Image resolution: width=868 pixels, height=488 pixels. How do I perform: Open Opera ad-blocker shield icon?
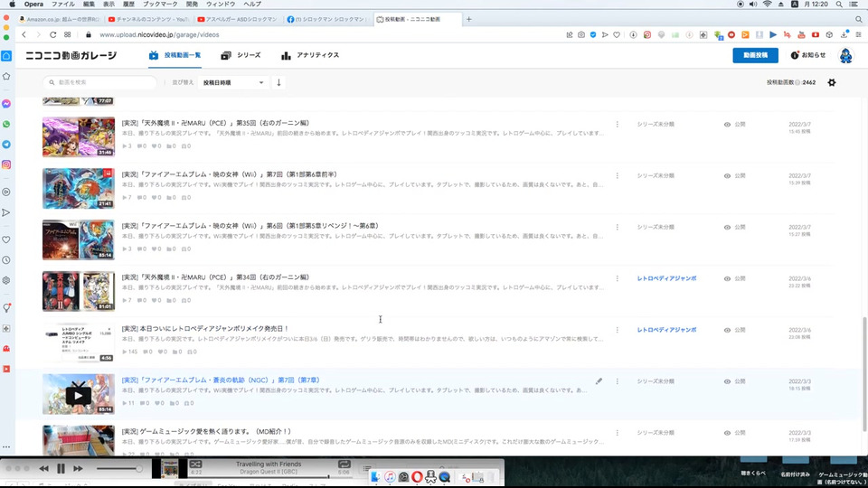tap(593, 35)
